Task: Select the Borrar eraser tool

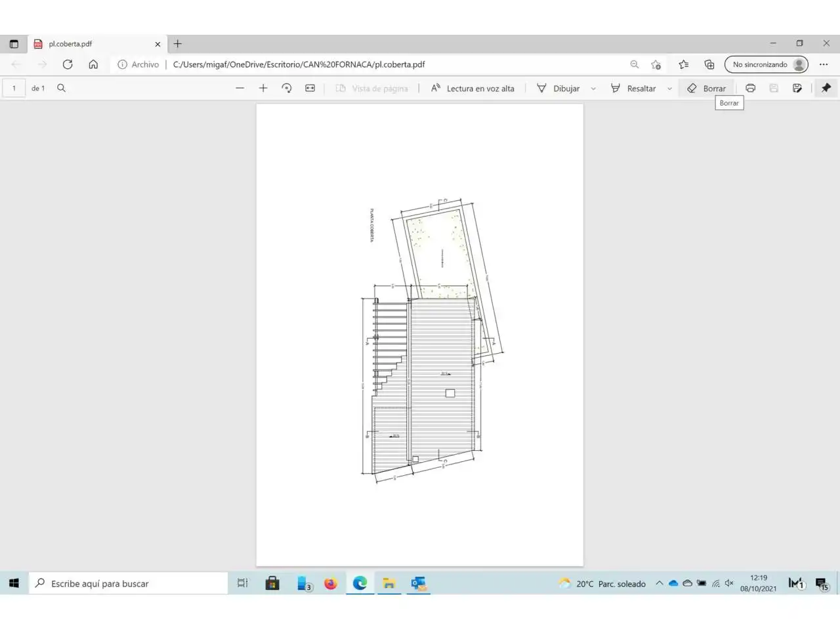Action: click(707, 88)
